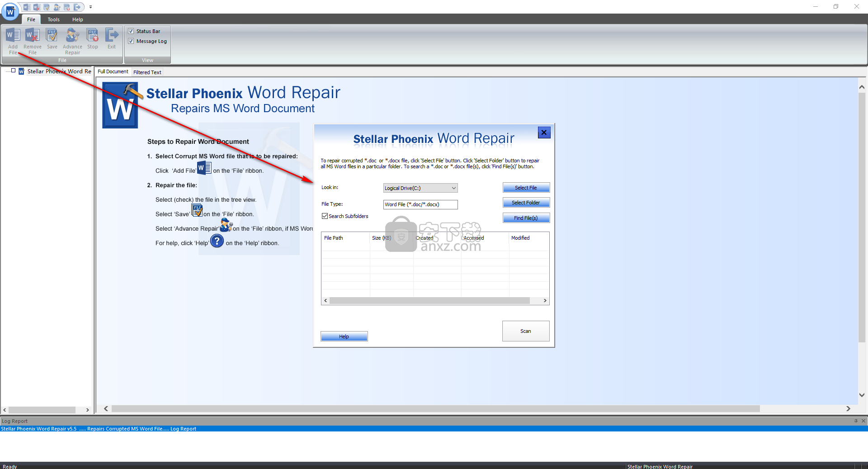868x469 pixels.
Task: Click Stop in the File ribbon
Action: tap(93, 39)
